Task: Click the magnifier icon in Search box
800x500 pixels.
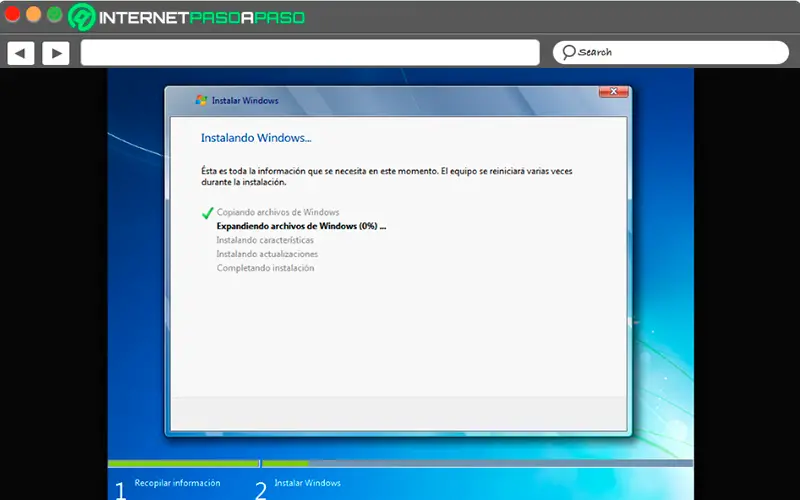Action: pyautogui.click(x=568, y=52)
